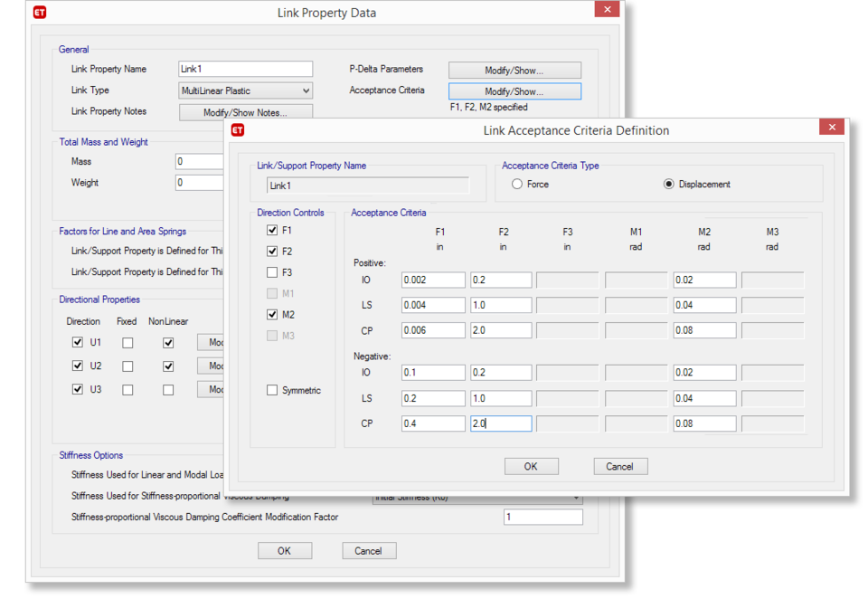Select the Force acceptance criteria type
The width and height of the screenshot is (868, 599).
tap(516, 183)
